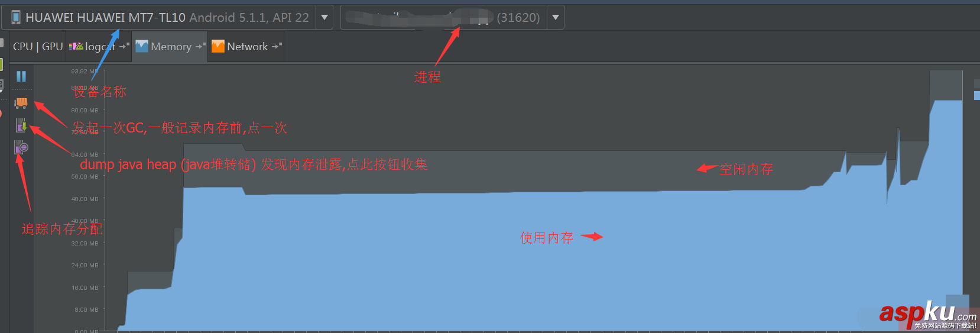
Task: Open the process selector showing 31620
Action: (444, 17)
